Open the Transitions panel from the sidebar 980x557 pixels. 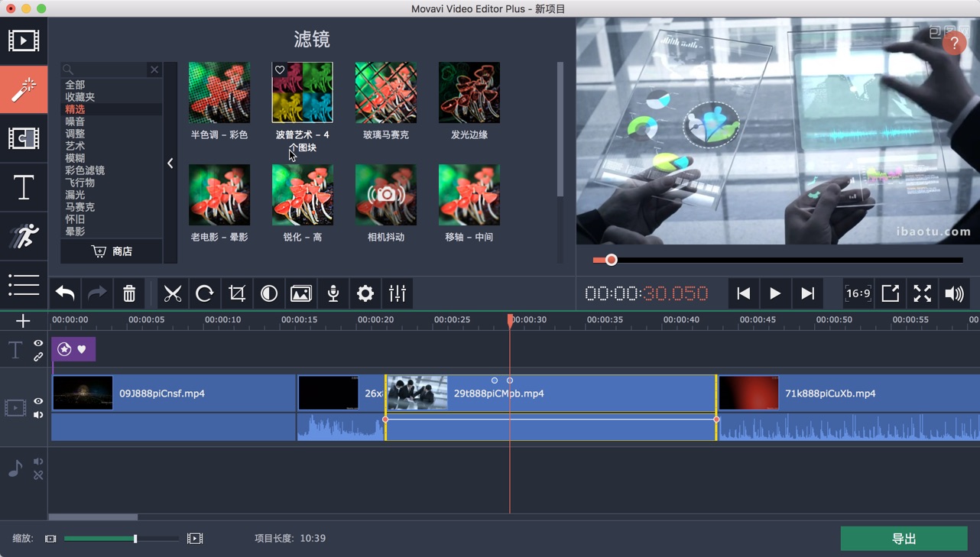tap(24, 138)
